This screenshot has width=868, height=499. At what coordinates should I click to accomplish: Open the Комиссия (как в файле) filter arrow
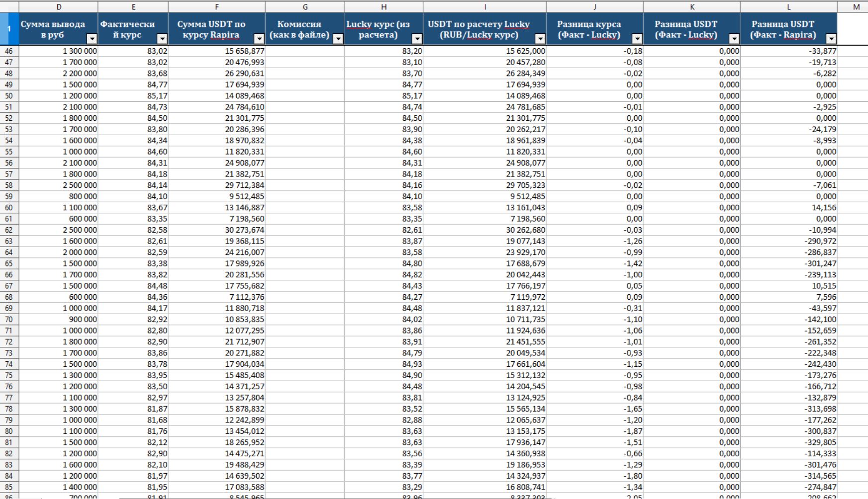point(338,39)
